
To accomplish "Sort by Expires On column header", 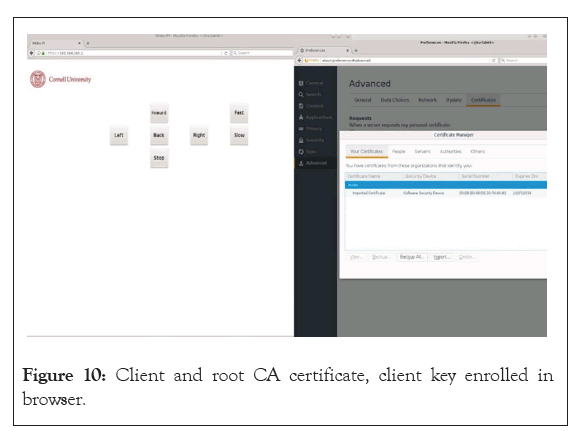I will [529, 176].
